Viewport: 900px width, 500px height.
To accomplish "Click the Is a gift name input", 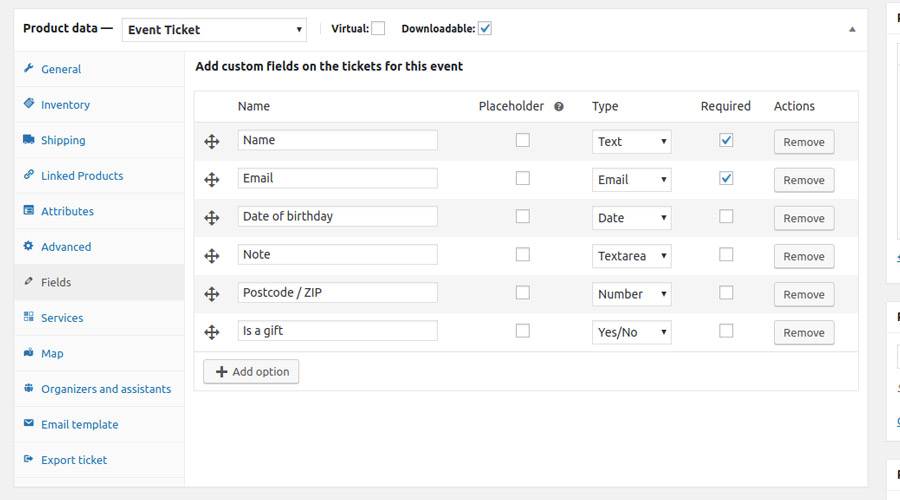I will 337,331.
